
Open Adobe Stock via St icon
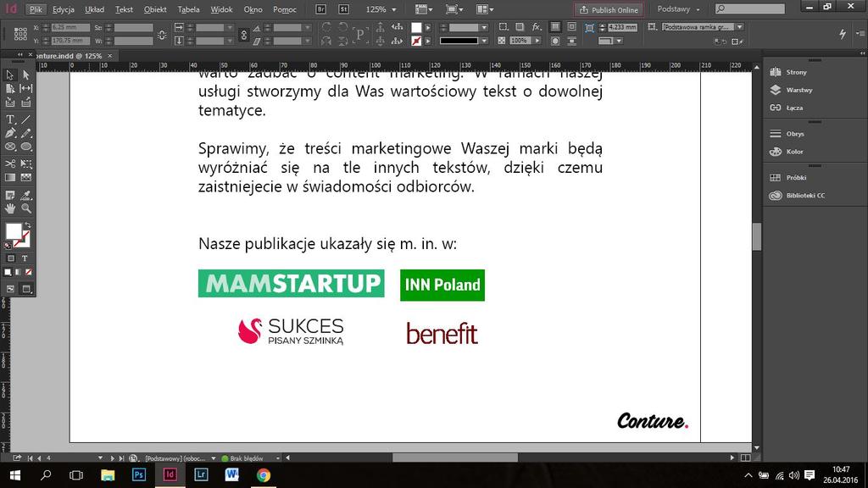coord(344,9)
